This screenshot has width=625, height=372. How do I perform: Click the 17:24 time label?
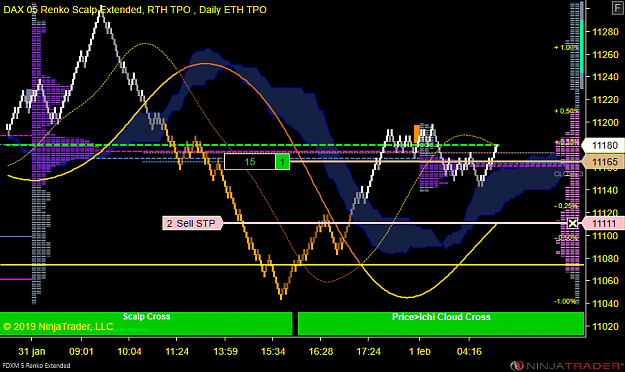click(368, 352)
